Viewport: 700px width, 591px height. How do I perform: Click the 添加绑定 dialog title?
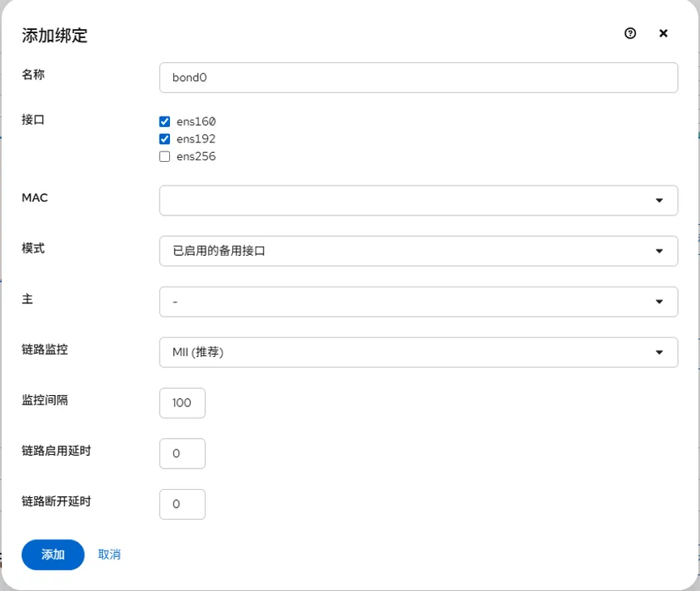tap(54, 36)
